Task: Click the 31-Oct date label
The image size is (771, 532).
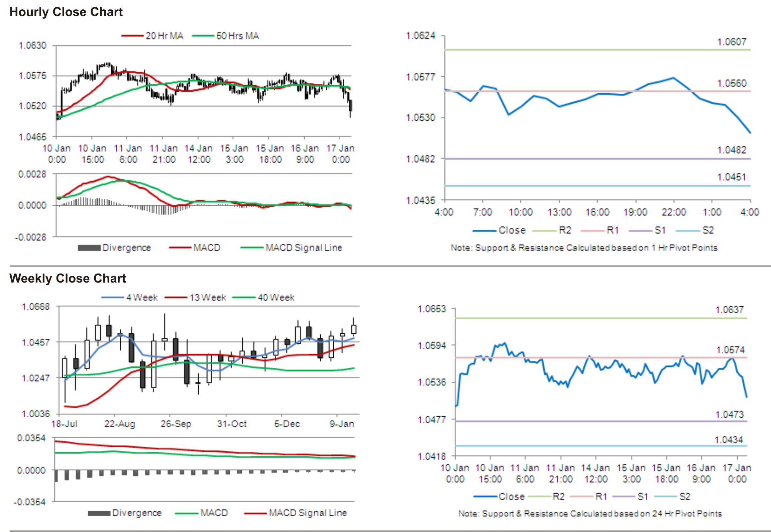Action: pos(232,424)
